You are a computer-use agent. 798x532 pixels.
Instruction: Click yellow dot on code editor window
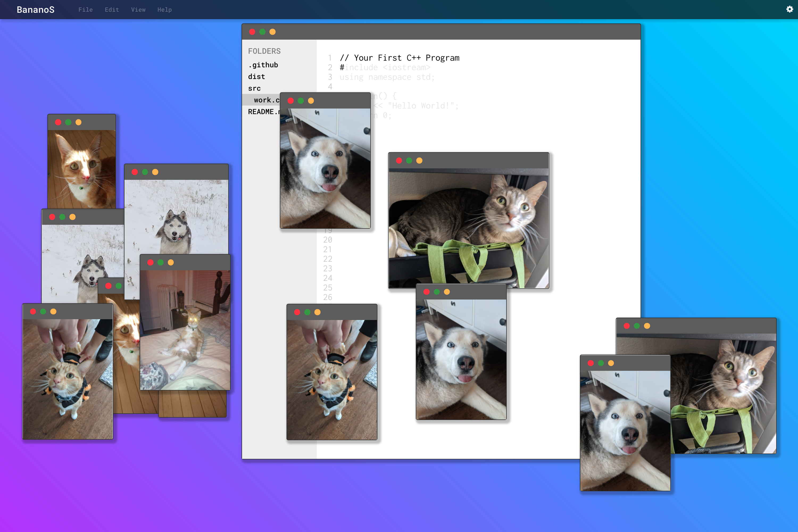point(272,32)
